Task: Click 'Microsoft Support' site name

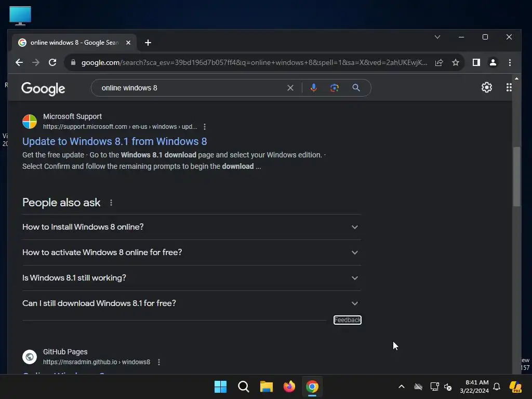Action: 72,116
